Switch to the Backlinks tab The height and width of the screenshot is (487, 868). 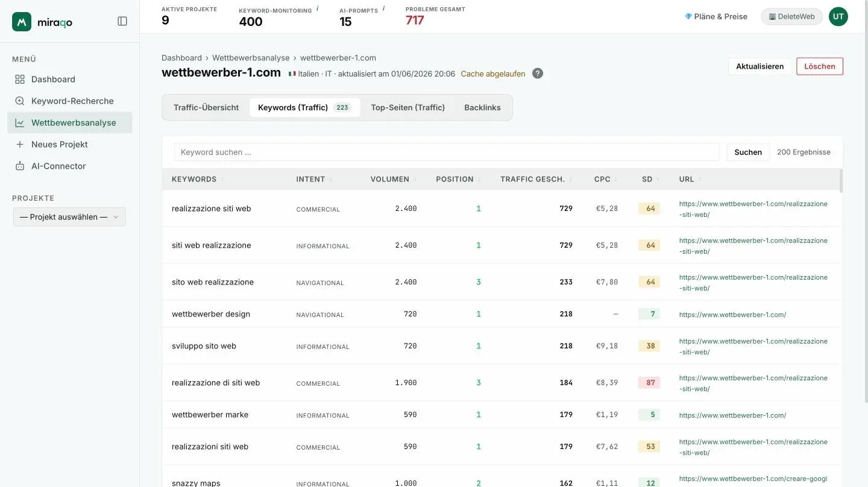coord(482,107)
